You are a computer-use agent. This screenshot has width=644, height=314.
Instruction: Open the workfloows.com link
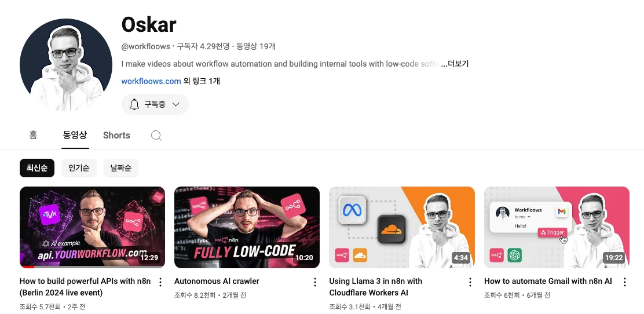coord(151,81)
